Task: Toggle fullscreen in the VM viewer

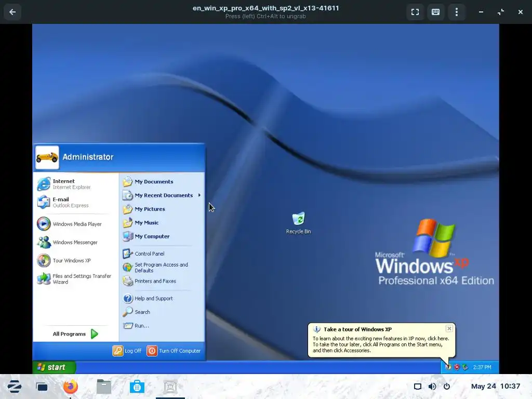Action: pos(415,12)
